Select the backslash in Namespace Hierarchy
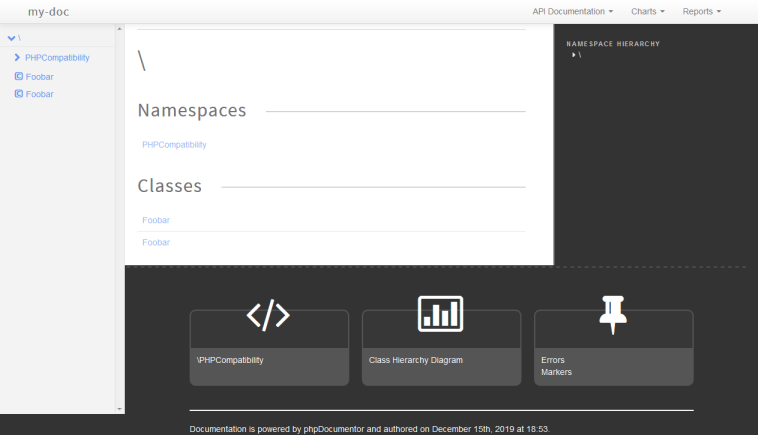 point(580,55)
